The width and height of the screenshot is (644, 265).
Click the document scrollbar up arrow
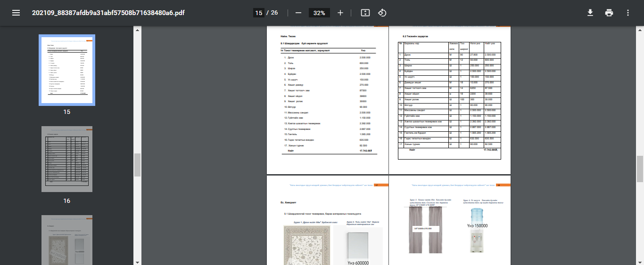click(x=640, y=30)
